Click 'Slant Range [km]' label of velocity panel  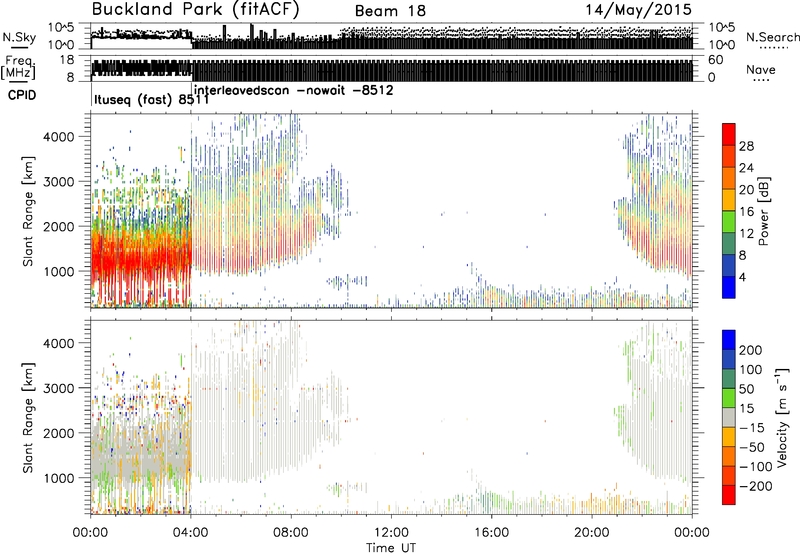[28, 418]
